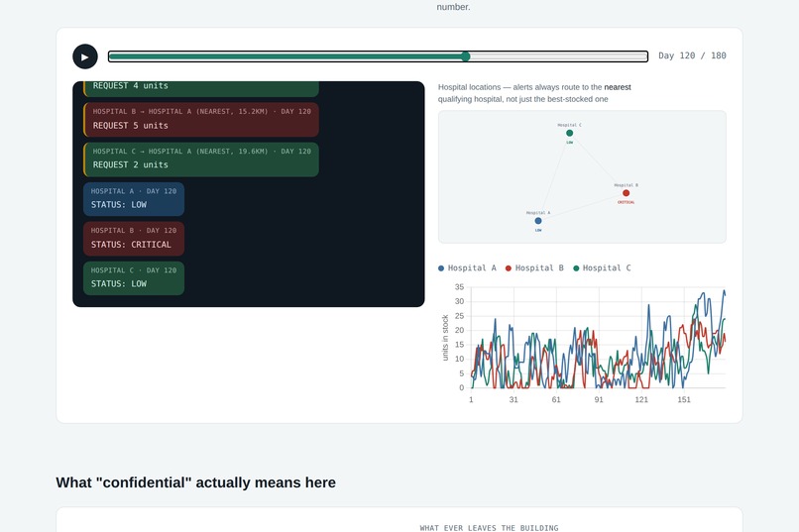The height and width of the screenshot is (532, 799).
Task: Click the green day slider handle
Action: pos(465,56)
